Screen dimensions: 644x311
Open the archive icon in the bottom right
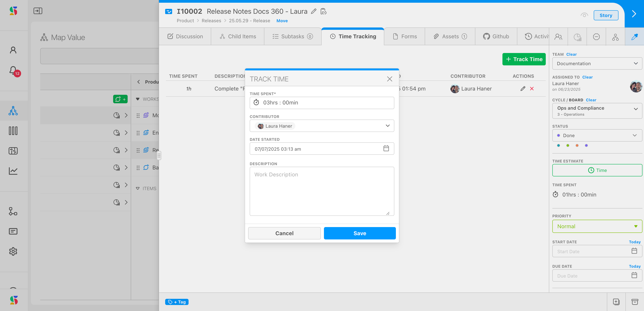click(635, 302)
